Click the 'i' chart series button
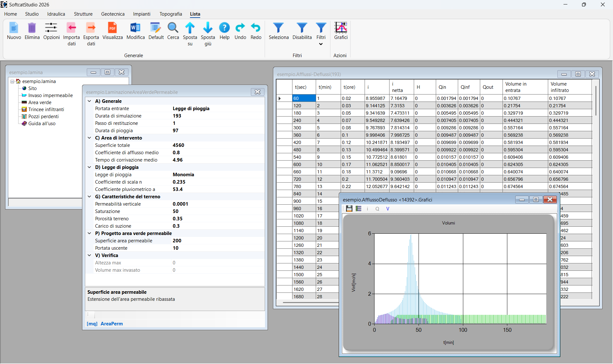The width and height of the screenshot is (613, 364). pos(367,209)
